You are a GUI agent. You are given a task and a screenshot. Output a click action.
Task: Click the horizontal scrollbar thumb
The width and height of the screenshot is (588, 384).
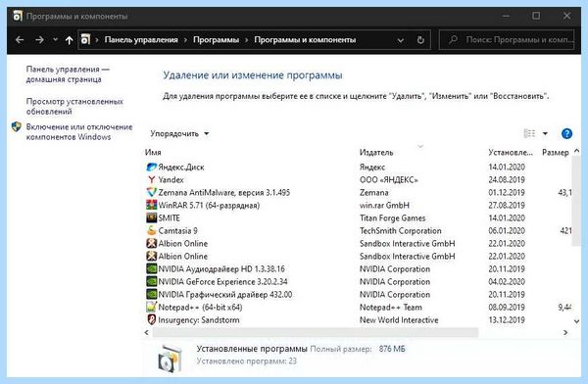click(x=315, y=333)
